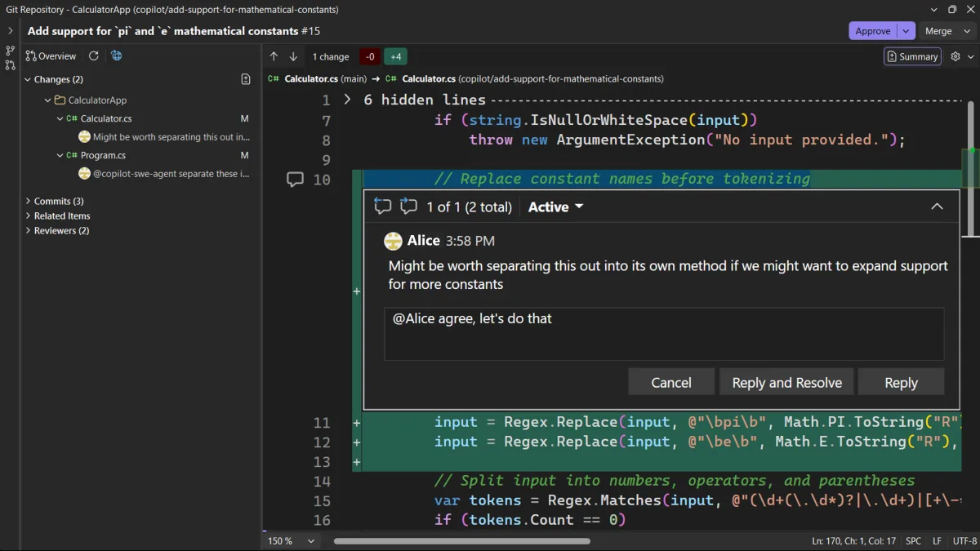Open pull request in browser globe icon
The height and width of the screenshot is (551, 980).
coord(117,56)
